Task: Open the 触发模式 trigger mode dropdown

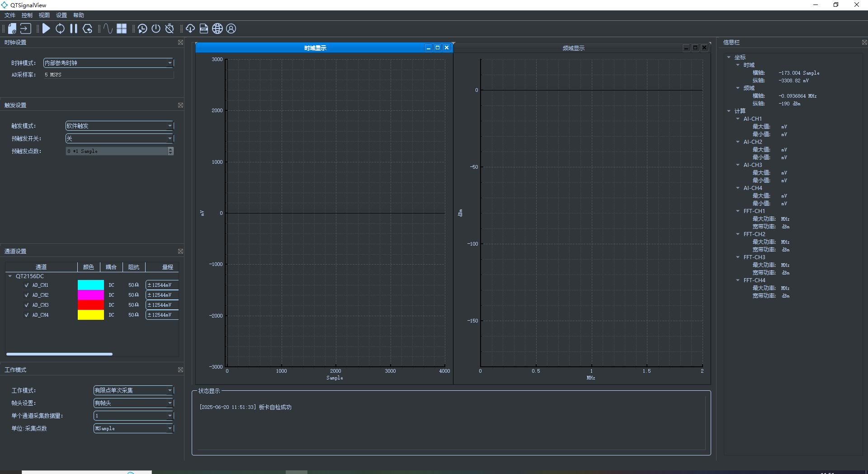Action: 119,126
